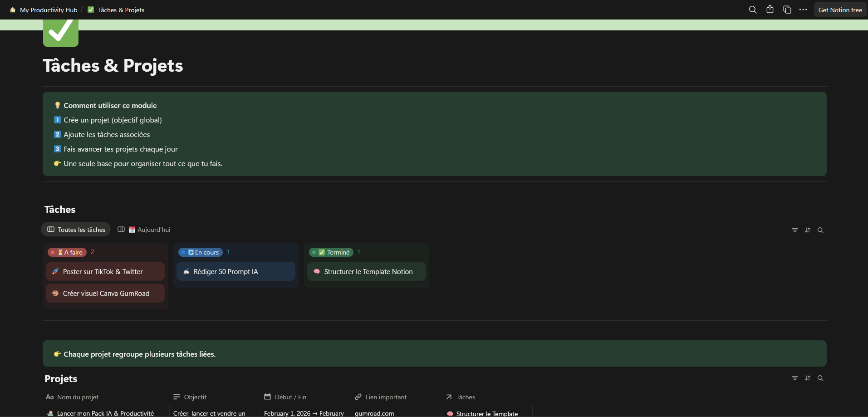
Task: Click the palette icon on Canva card
Action: [x=55, y=293]
